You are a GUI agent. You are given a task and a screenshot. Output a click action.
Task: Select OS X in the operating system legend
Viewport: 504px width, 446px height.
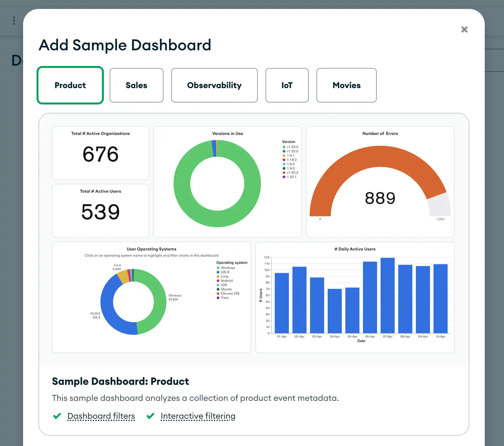point(225,272)
